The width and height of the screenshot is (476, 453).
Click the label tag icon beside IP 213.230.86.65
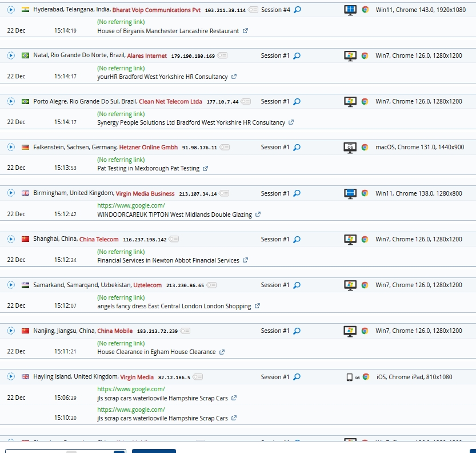(x=211, y=285)
